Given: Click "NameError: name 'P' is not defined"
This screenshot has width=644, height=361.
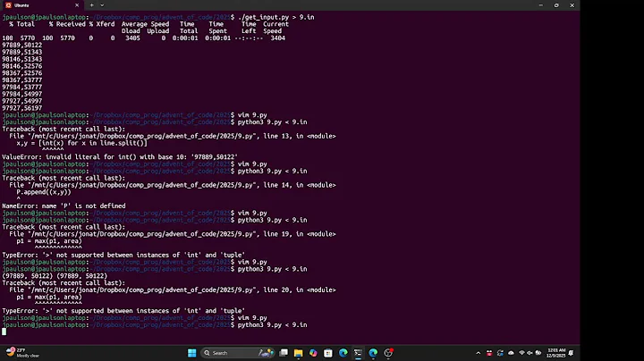Looking at the screenshot, I should pos(64,206).
